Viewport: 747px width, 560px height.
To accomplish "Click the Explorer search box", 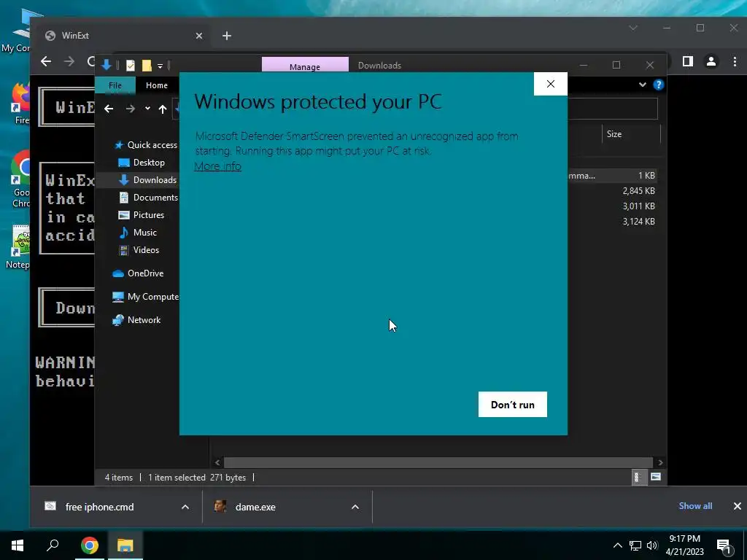I will coord(613,109).
